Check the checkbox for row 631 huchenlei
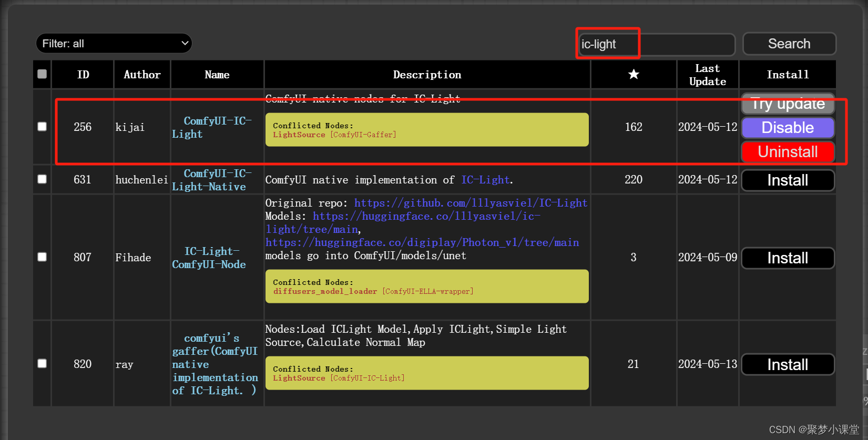The width and height of the screenshot is (868, 440). point(42,179)
